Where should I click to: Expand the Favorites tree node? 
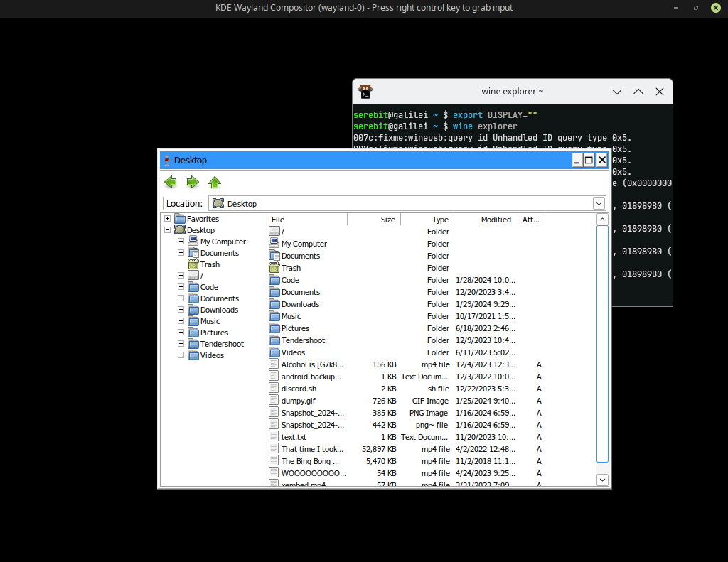167,219
